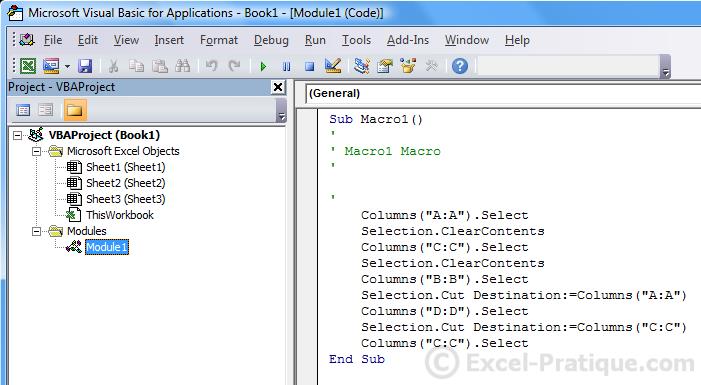Select Sheet3 (Sheet3) in project tree
This screenshot has height=385, width=701.
point(126,199)
